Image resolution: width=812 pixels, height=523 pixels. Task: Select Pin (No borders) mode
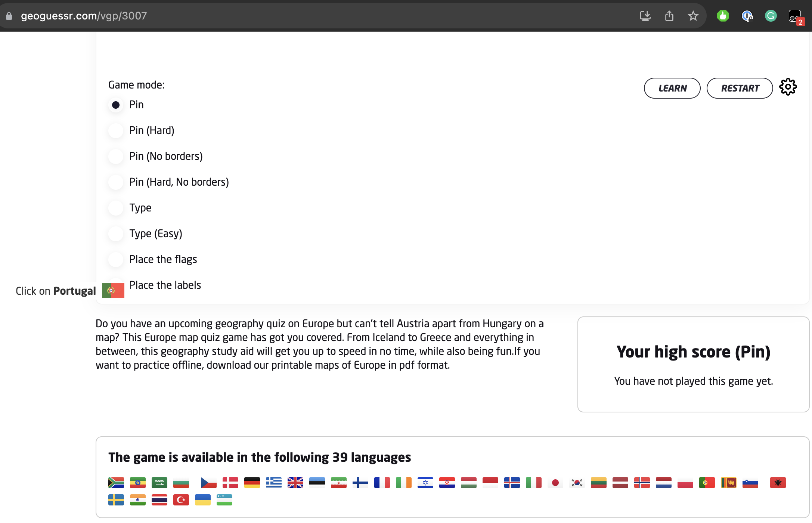point(116,156)
